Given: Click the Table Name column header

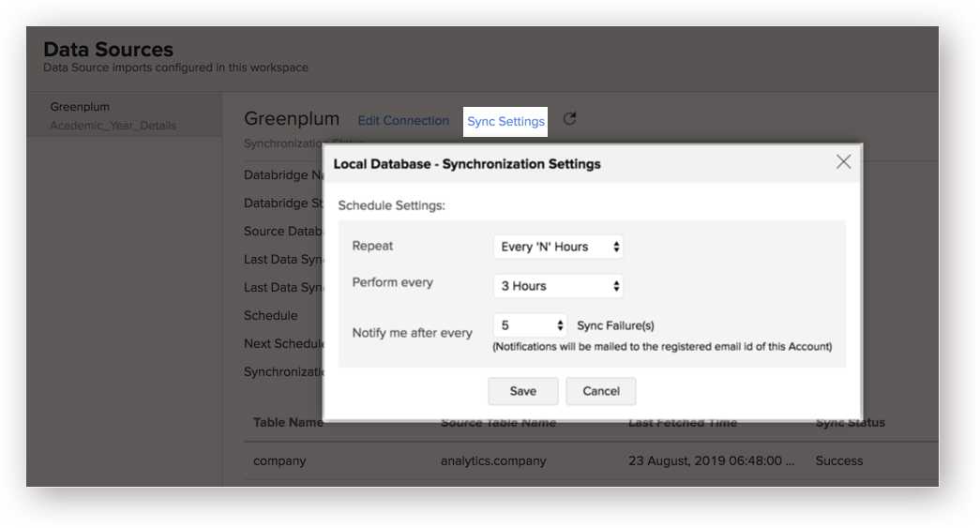Looking at the screenshot, I should [x=287, y=423].
